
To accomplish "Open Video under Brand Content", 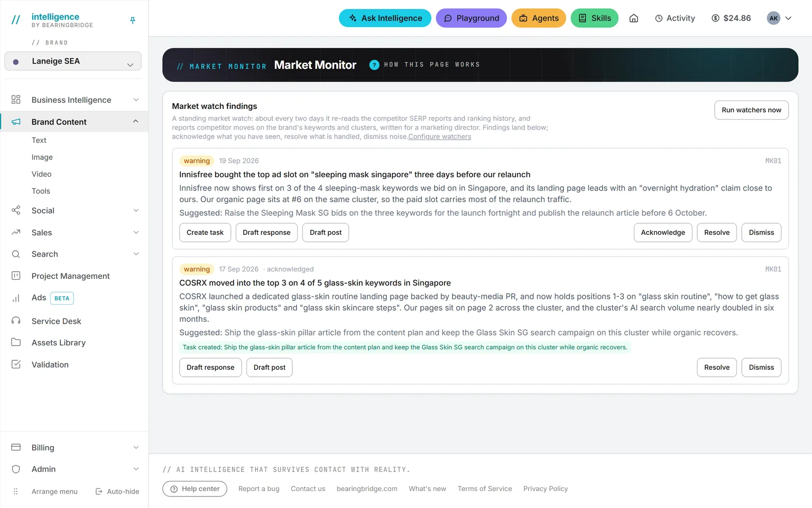I will point(42,174).
